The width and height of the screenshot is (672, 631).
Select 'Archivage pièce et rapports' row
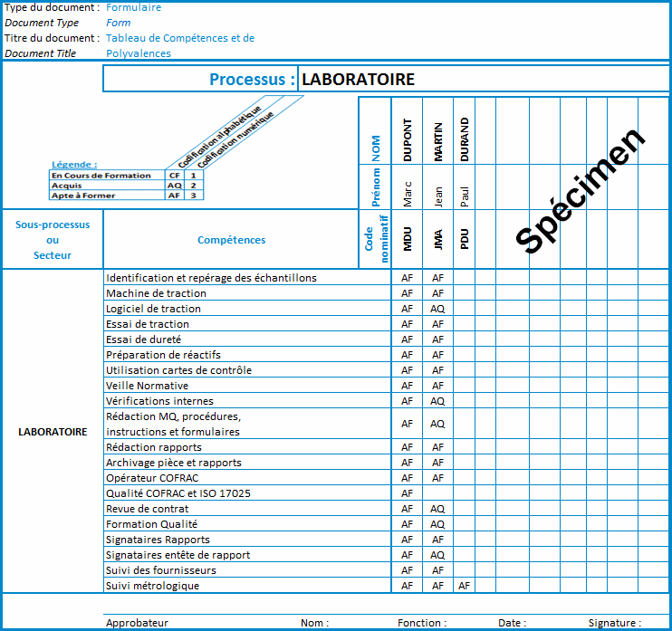click(x=247, y=463)
